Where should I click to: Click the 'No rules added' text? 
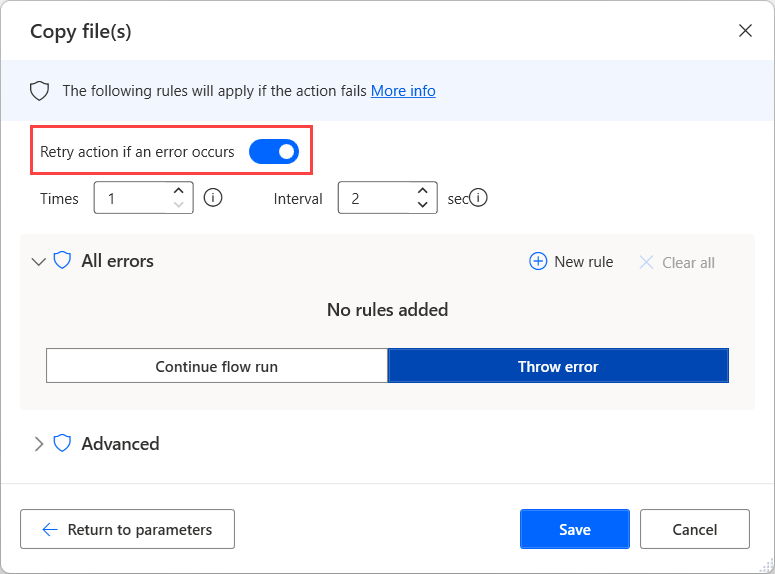click(388, 310)
